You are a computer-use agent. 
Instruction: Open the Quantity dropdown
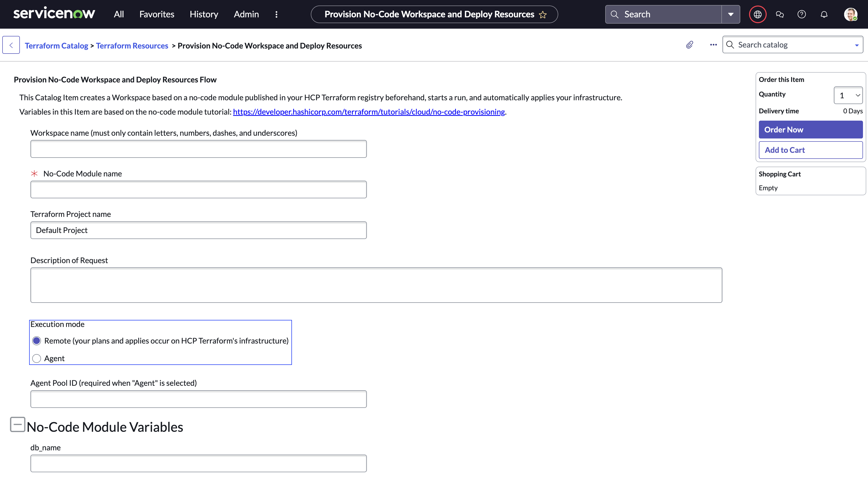click(848, 95)
